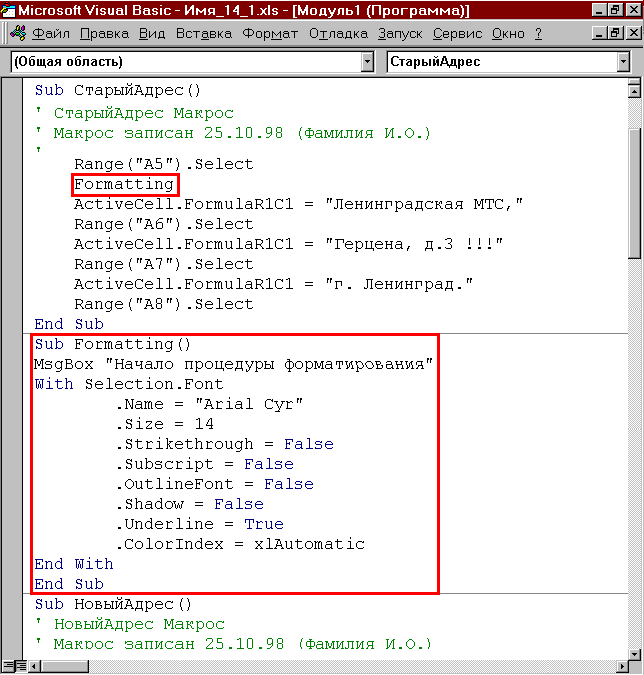644x675 pixels.
Task: Open the Окно menu
Action: pos(508,34)
